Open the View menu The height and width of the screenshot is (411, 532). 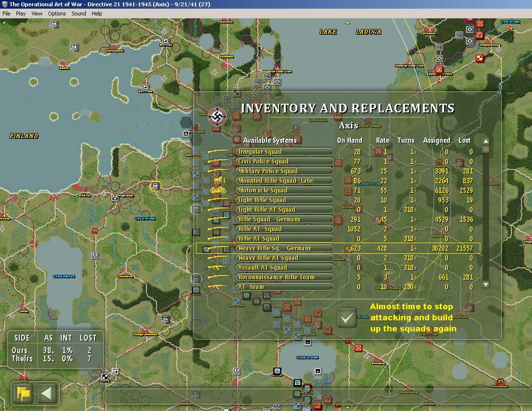tap(37, 14)
